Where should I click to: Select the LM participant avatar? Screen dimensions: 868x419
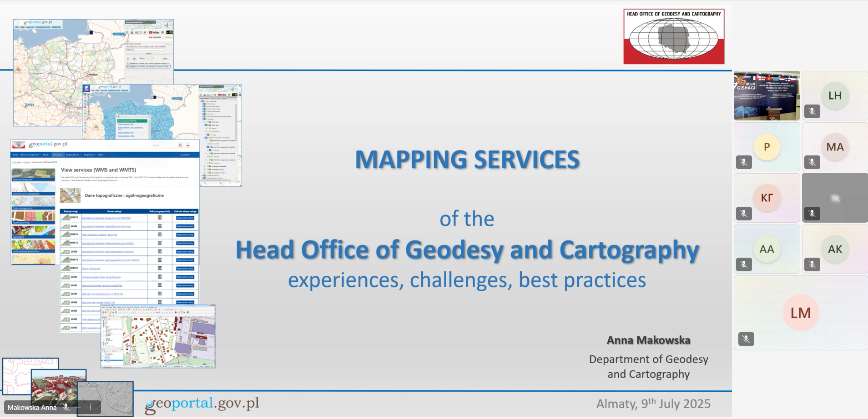[x=801, y=313]
